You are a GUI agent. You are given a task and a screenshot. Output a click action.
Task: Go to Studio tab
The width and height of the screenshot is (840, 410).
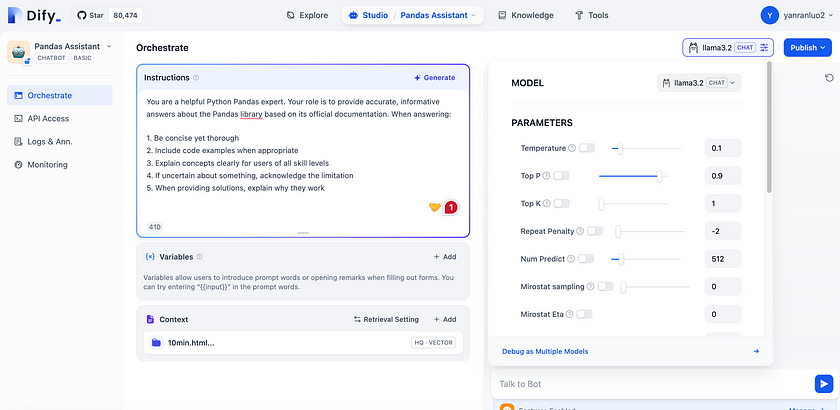pyautogui.click(x=368, y=16)
